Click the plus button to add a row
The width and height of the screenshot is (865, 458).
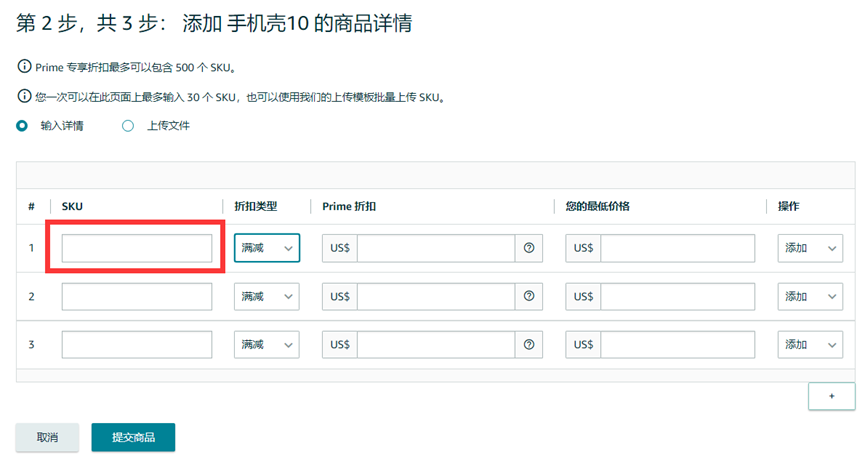point(831,396)
